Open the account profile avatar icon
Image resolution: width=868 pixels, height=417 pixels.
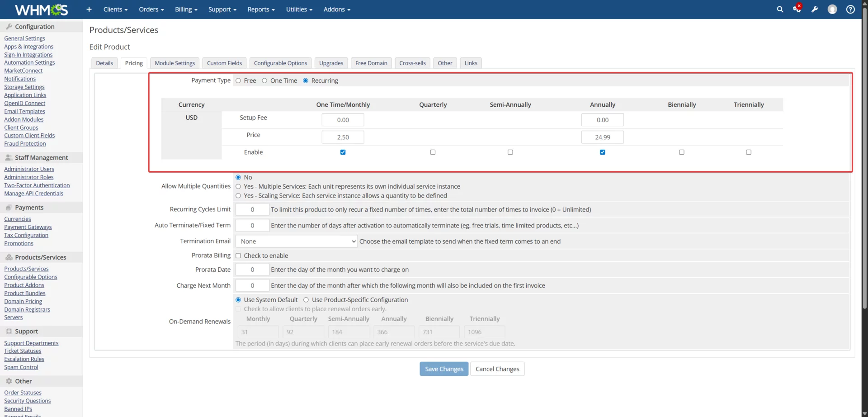coord(832,9)
